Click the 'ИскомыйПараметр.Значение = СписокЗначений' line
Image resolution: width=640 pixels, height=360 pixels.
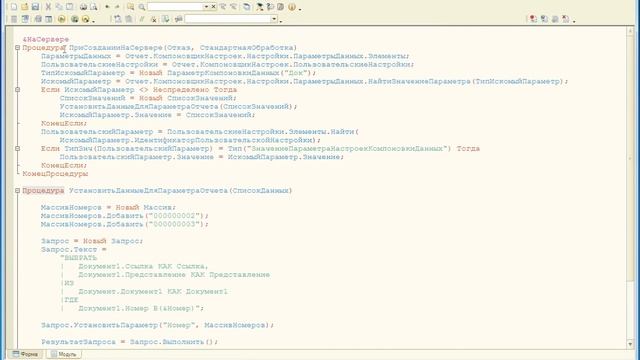157,115
